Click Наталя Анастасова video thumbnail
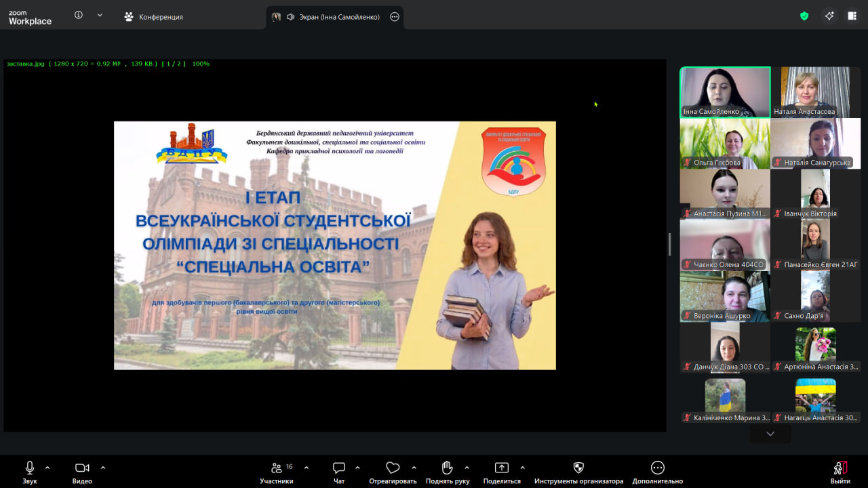The width and height of the screenshot is (868, 488). tap(816, 92)
